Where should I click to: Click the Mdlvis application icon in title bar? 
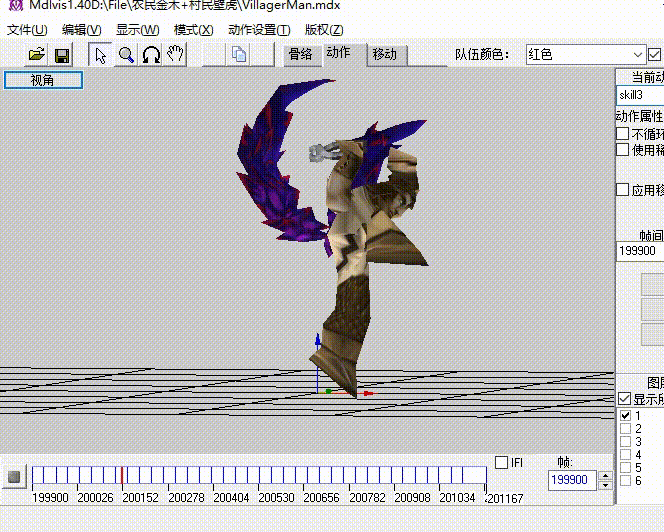15,5
